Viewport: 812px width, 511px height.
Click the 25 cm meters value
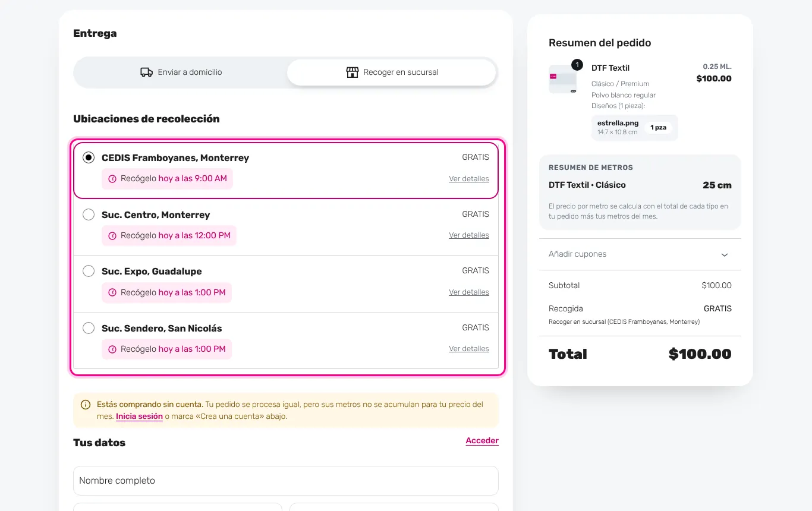[x=717, y=185]
